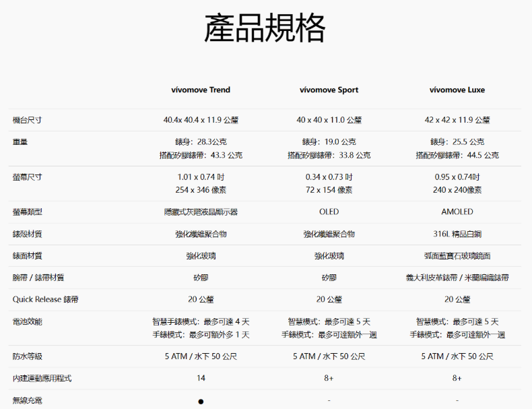Click 強化玻璃 in the Trend column

click(201, 255)
